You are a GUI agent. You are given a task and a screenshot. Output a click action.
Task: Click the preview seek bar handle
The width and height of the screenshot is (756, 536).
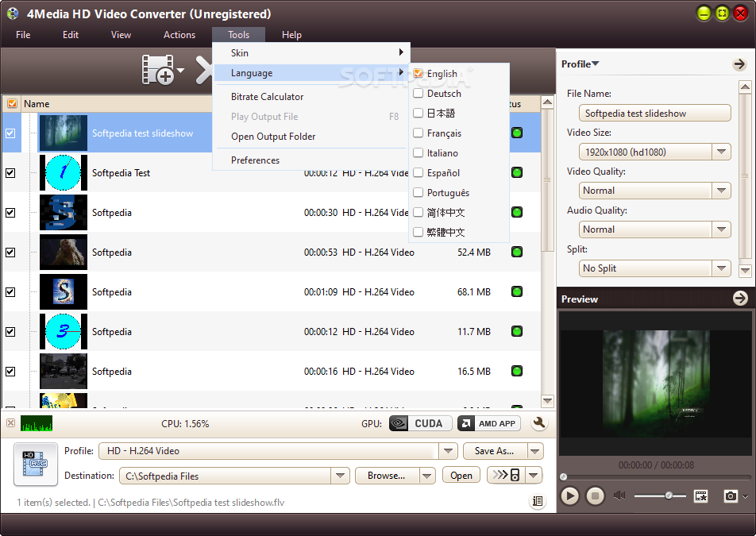point(563,476)
